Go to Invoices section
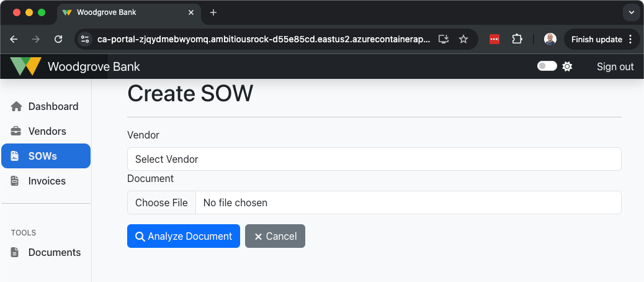The image size is (644, 282). [46, 181]
